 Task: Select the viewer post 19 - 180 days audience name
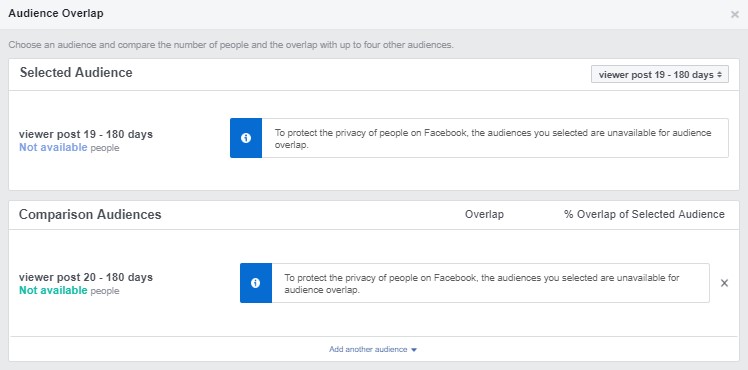pyautogui.click(x=86, y=134)
